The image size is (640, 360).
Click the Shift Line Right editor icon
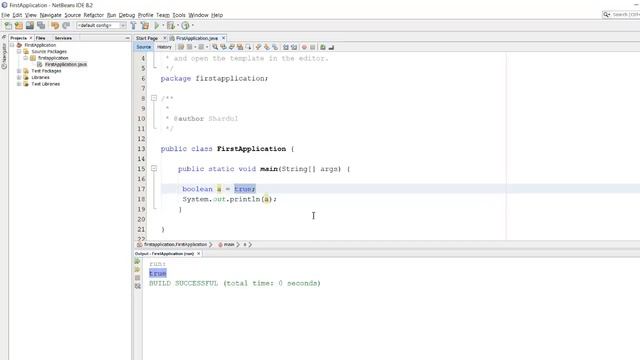(294, 47)
